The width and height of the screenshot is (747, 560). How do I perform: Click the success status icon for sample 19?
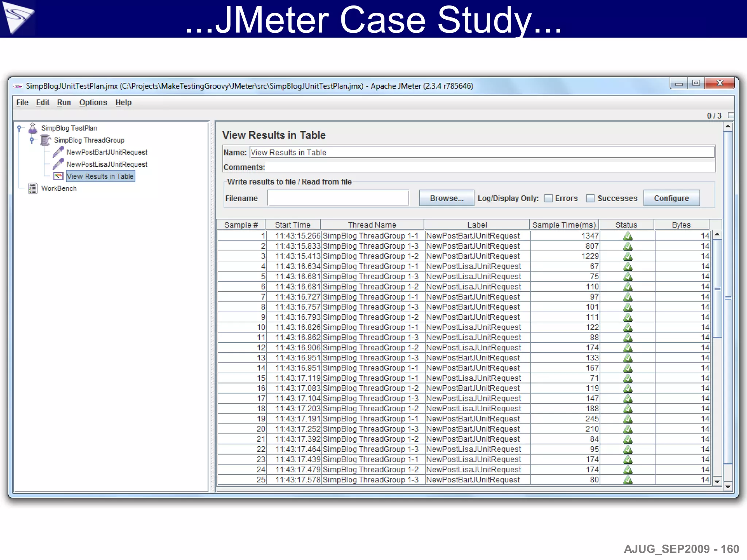[x=627, y=419]
